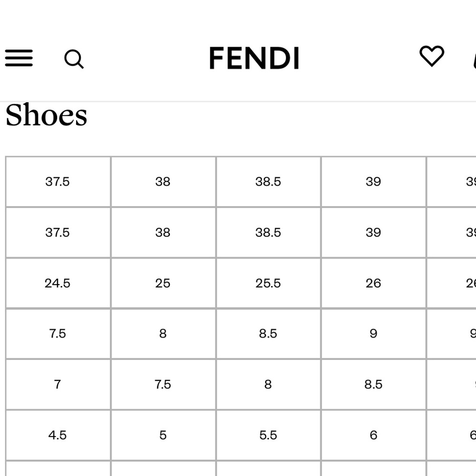Select size 8 in the fifth row
The height and width of the screenshot is (476, 476).
(x=268, y=384)
